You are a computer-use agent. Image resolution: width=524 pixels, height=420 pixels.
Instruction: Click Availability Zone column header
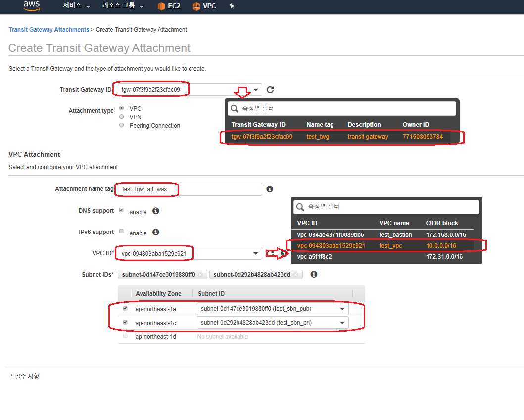pyautogui.click(x=158, y=294)
